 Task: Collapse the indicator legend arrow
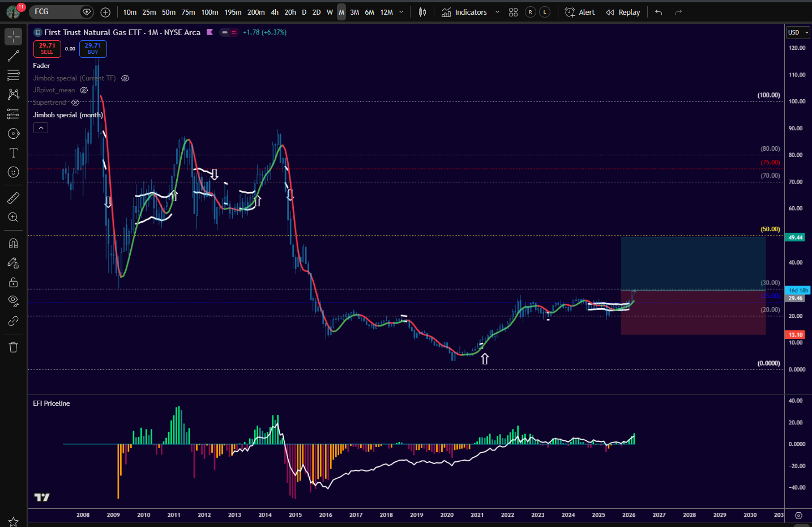(41, 128)
